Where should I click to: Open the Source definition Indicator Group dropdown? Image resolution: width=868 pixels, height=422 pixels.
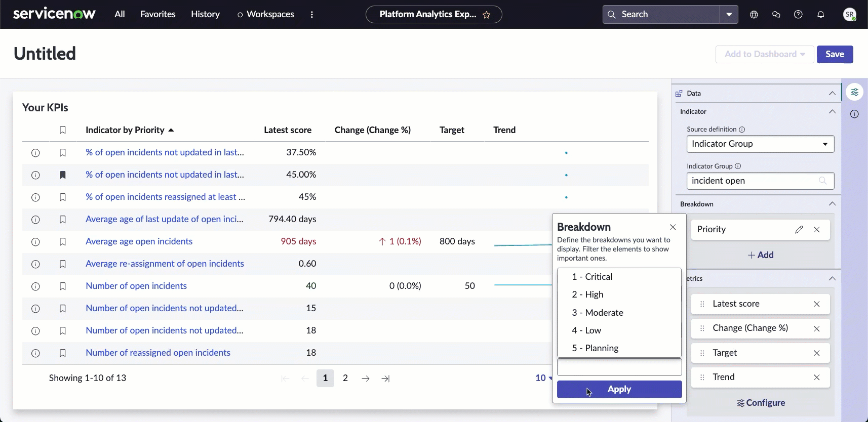click(760, 144)
